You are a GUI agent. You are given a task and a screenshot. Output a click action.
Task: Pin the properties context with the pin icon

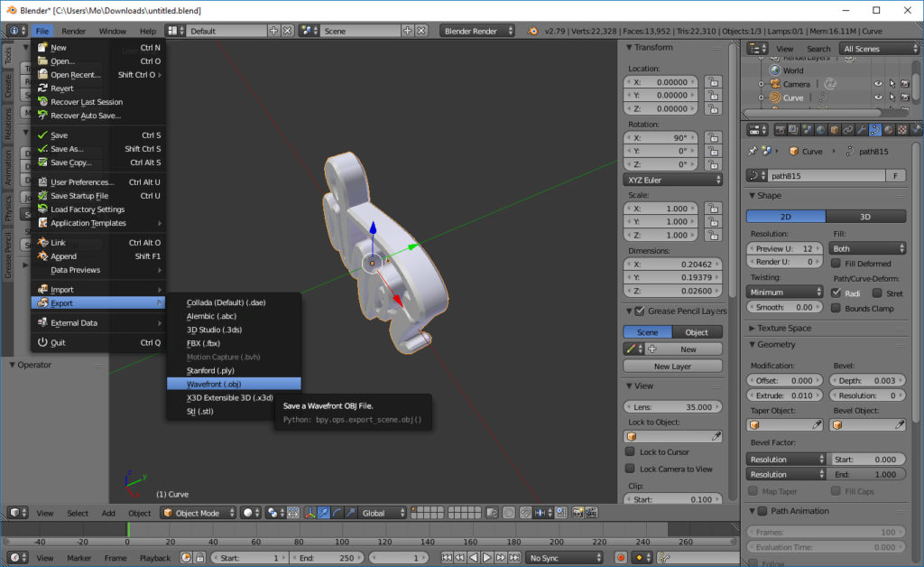click(x=753, y=152)
